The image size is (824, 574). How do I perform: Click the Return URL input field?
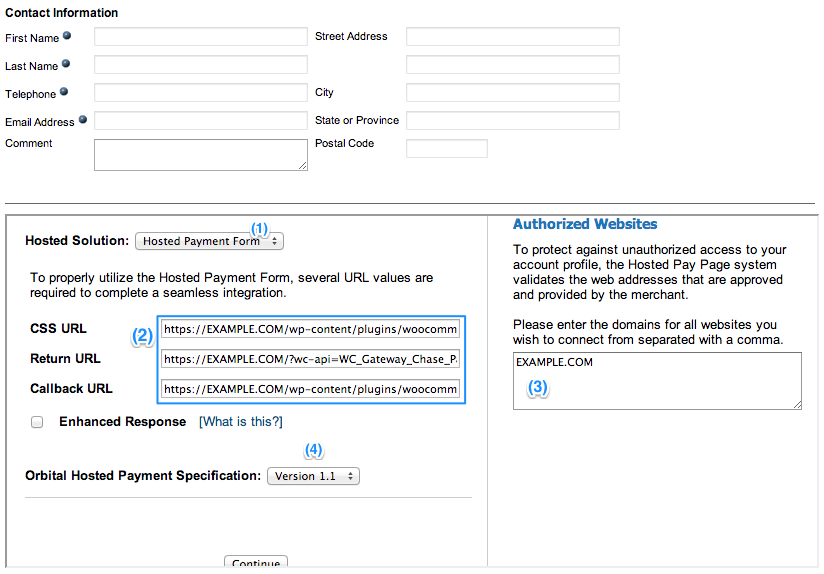point(310,360)
